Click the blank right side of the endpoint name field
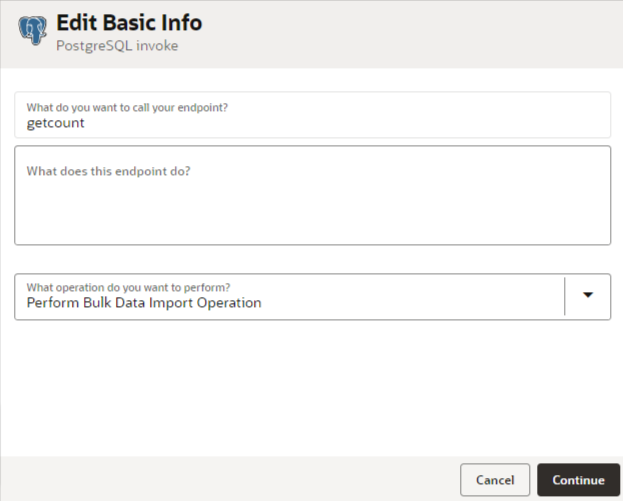 click(x=450, y=122)
